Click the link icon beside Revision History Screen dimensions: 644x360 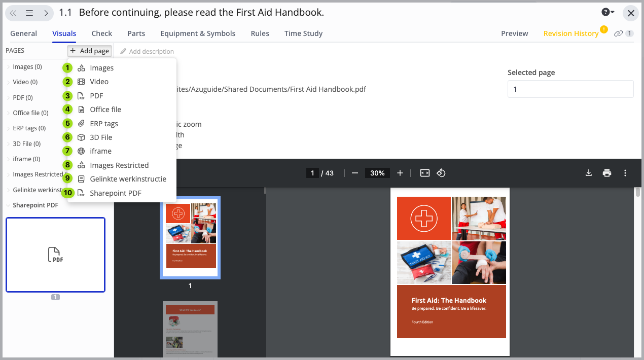pos(618,33)
